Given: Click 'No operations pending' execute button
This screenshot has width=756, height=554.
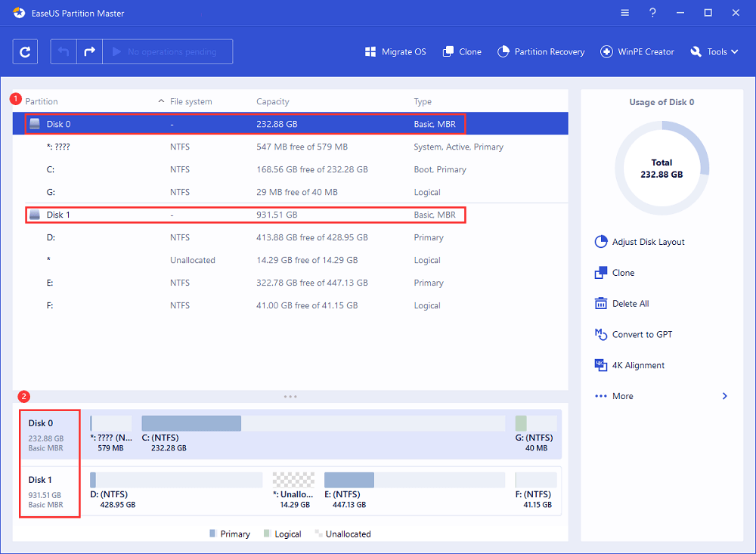Looking at the screenshot, I should [168, 51].
